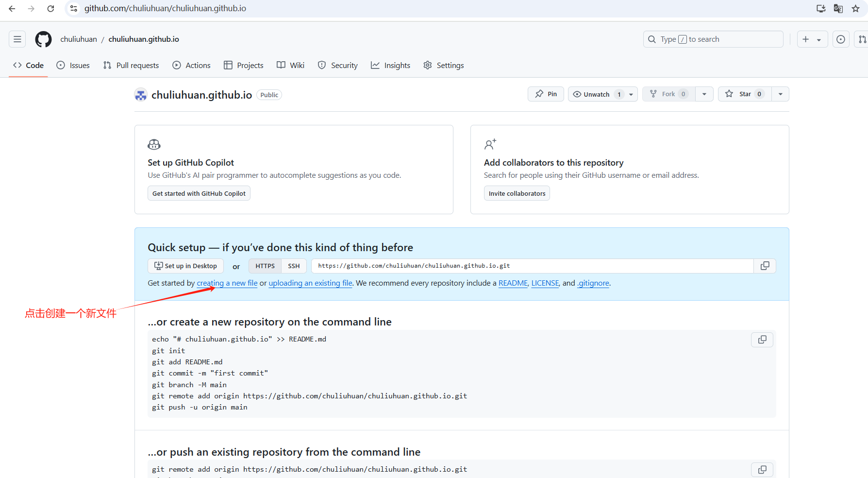Copy the HTTPS clone URL

(765, 266)
